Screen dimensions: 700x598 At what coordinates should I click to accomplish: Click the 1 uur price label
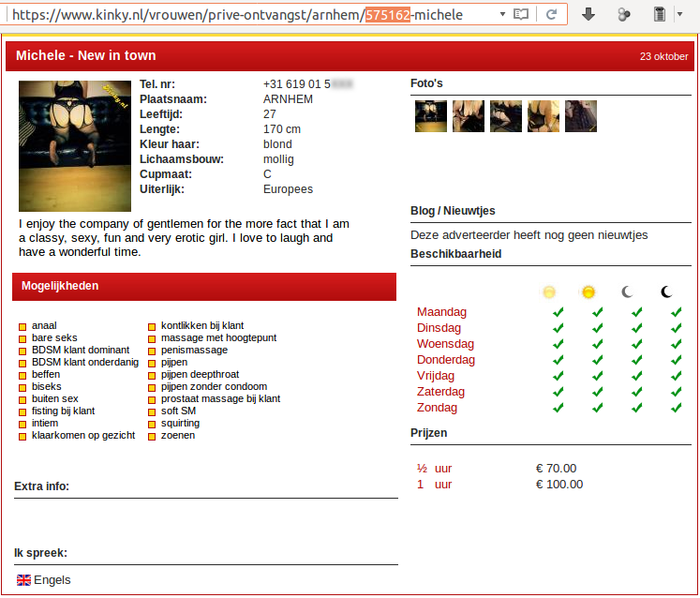pos(435,485)
